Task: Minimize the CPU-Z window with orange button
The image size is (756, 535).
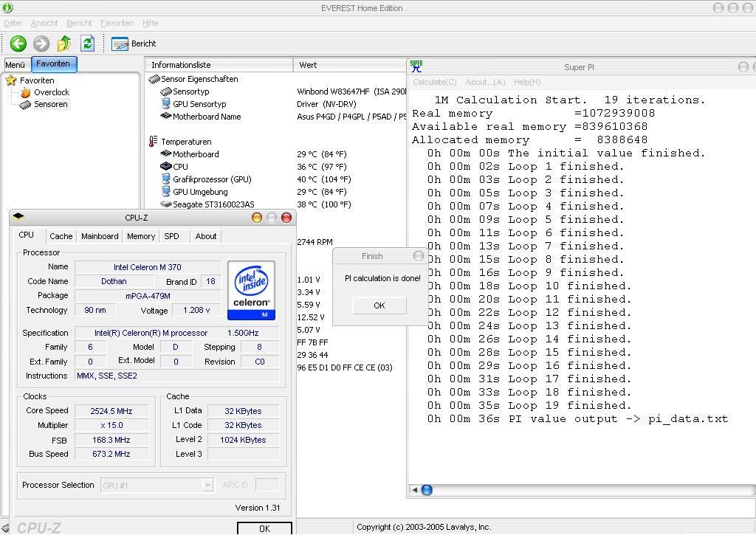Action: pyautogui.click(x=257, y=218)
